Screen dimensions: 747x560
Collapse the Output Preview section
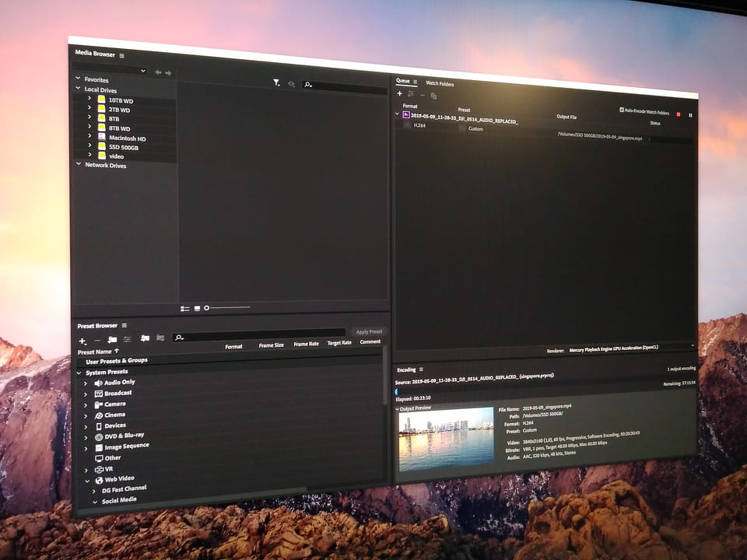tap(397, 408)
